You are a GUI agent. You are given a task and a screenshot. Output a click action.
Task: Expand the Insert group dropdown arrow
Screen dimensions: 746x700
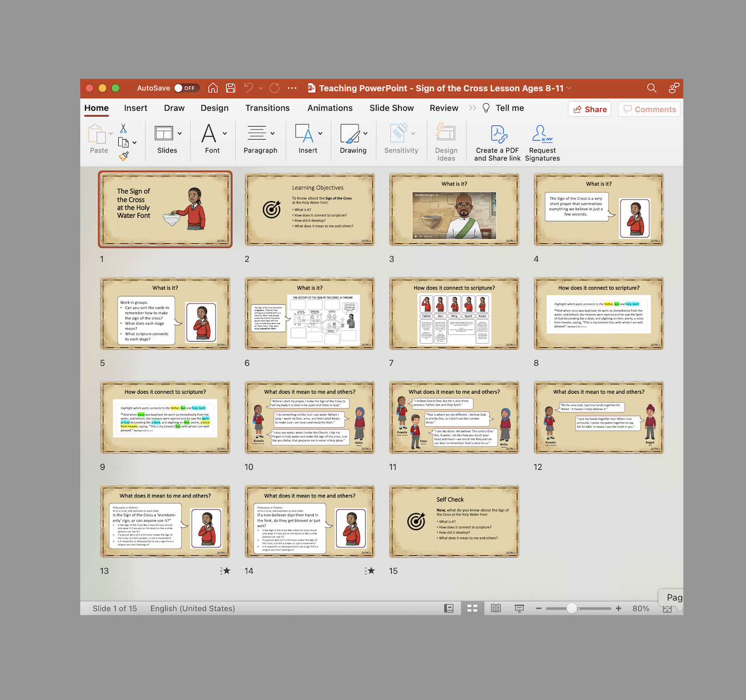(x=320, y=133)
